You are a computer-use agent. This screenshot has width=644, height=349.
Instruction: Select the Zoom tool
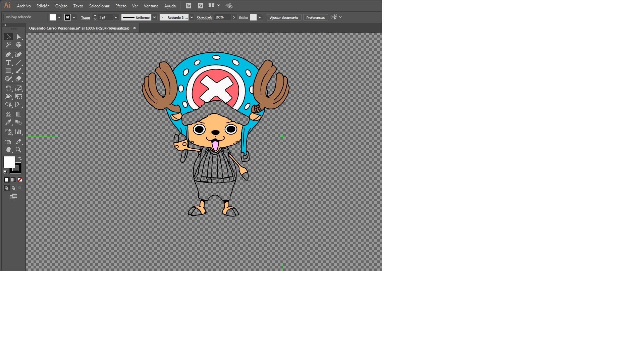(19, 150)
